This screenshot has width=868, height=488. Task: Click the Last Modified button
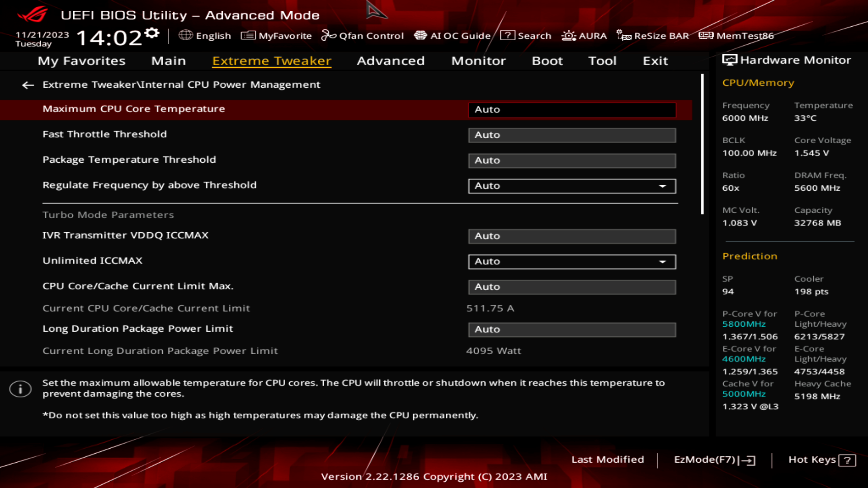click(x=608, y=460)
